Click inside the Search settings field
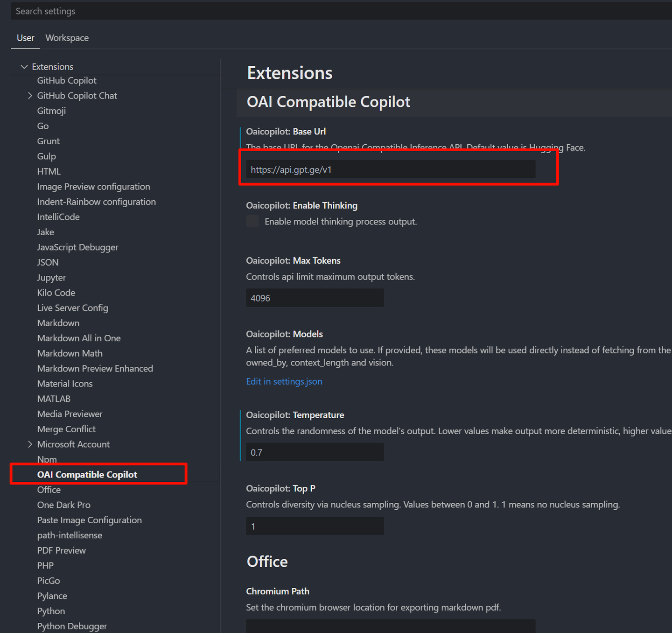This screenshot has width=672, height=633. 187,11
